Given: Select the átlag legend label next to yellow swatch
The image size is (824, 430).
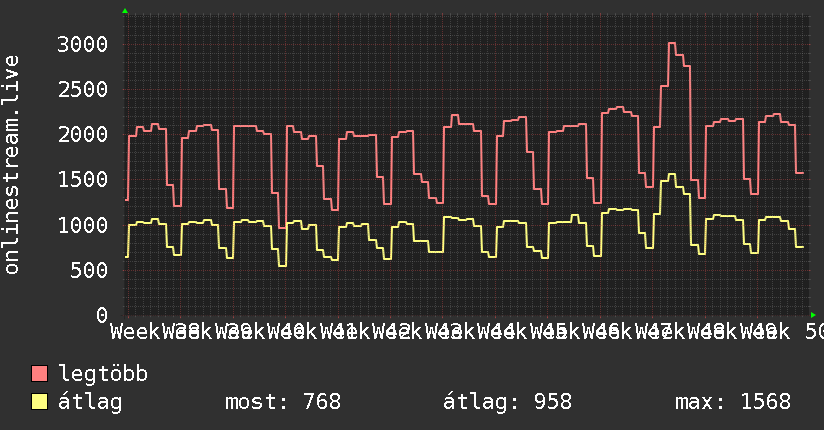Looking at the screenshot, I should tap(90, 402).
